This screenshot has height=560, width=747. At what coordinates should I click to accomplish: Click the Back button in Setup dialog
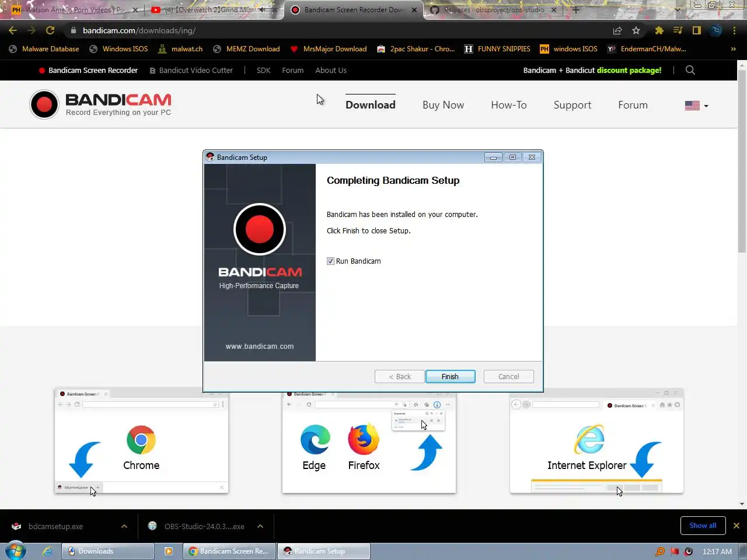tap(400, 377)
